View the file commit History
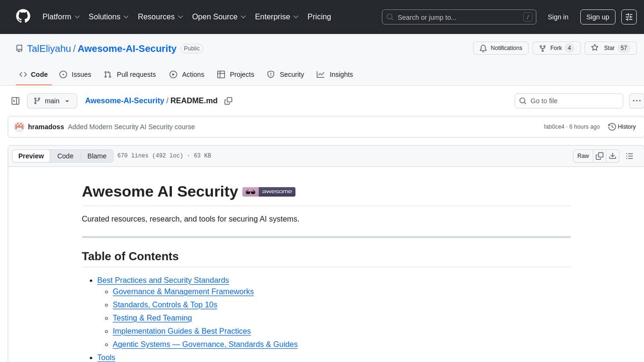 622,127
